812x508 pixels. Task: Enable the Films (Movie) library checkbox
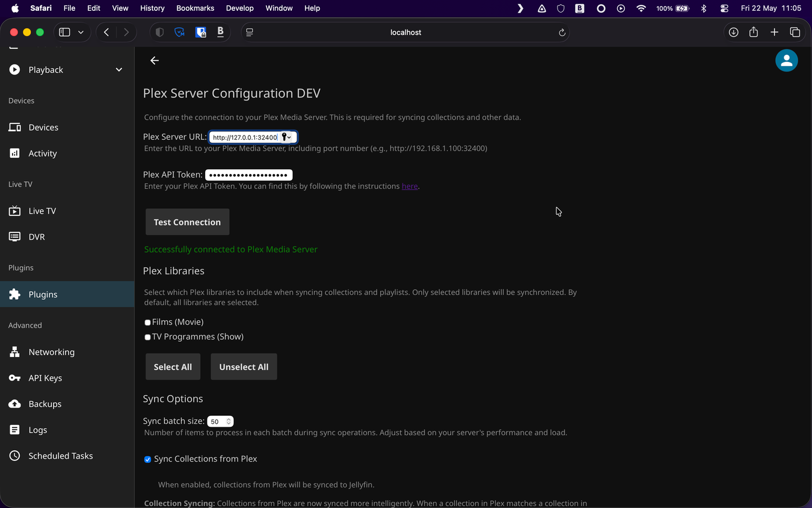(147, 323)
